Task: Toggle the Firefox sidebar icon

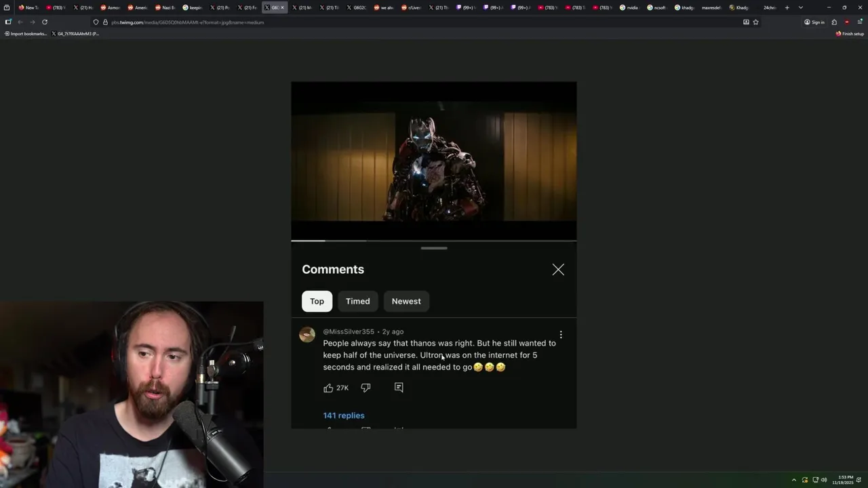Action: point(7,22)
